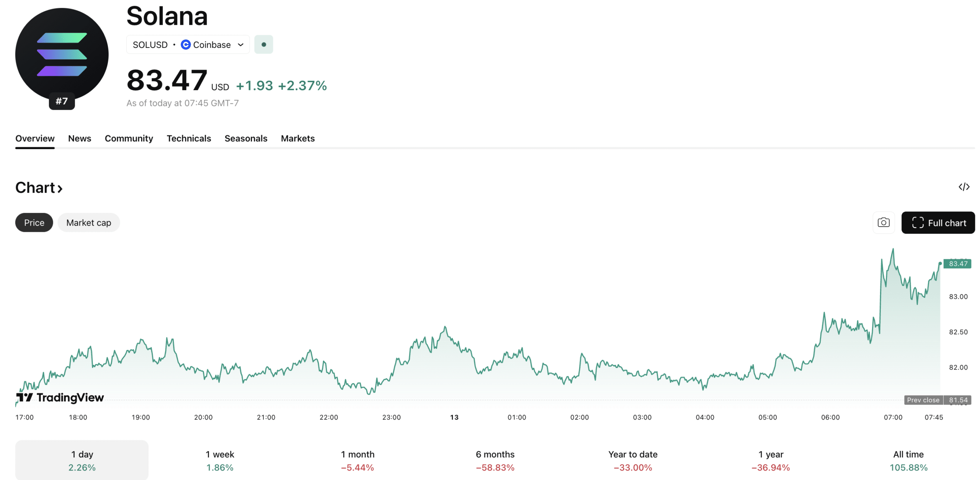The image size is (980, 480).
Task: Select the 6 months performance button
Action: (495, 460)
